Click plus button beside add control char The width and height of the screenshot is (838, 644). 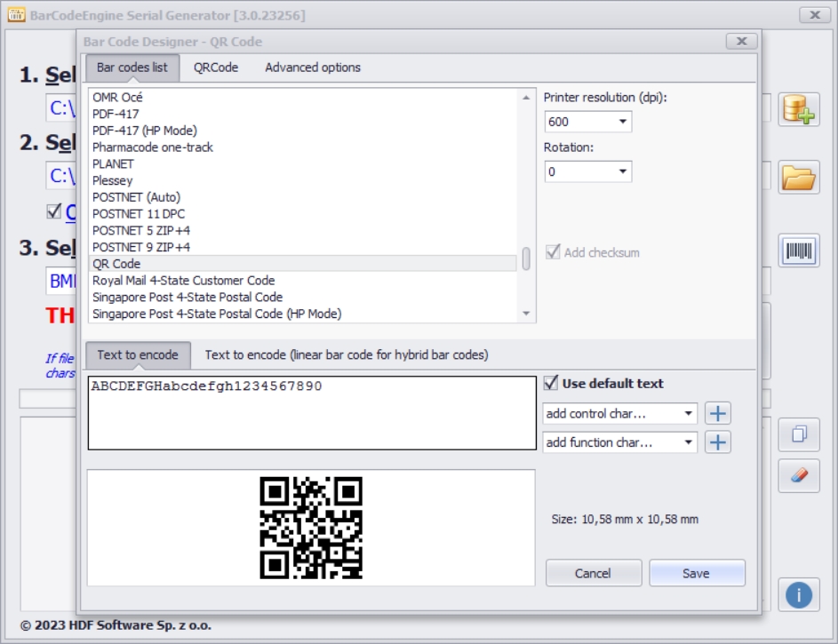(x=718, y=413)
